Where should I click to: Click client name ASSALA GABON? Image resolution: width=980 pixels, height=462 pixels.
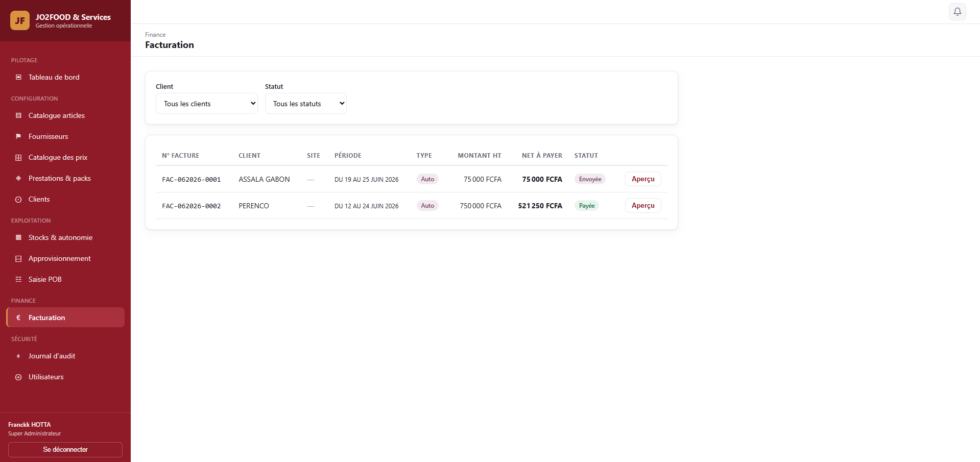(x=264, y=179)
